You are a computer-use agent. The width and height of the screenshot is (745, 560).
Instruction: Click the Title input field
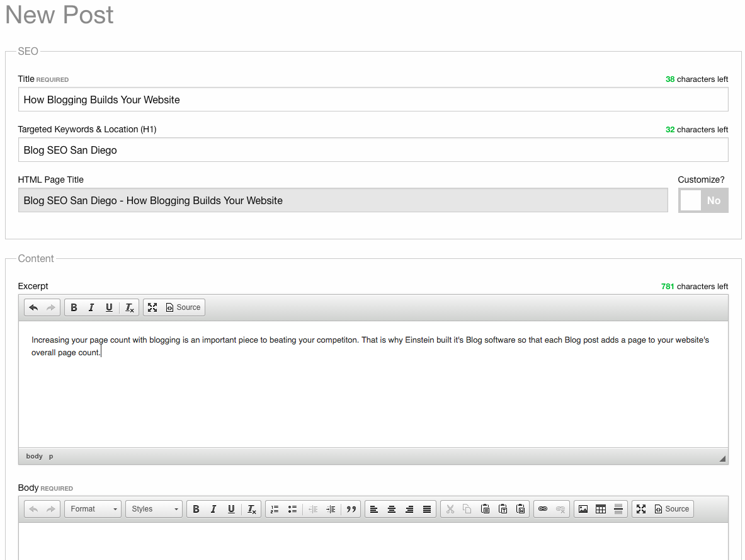pos(373,100)
